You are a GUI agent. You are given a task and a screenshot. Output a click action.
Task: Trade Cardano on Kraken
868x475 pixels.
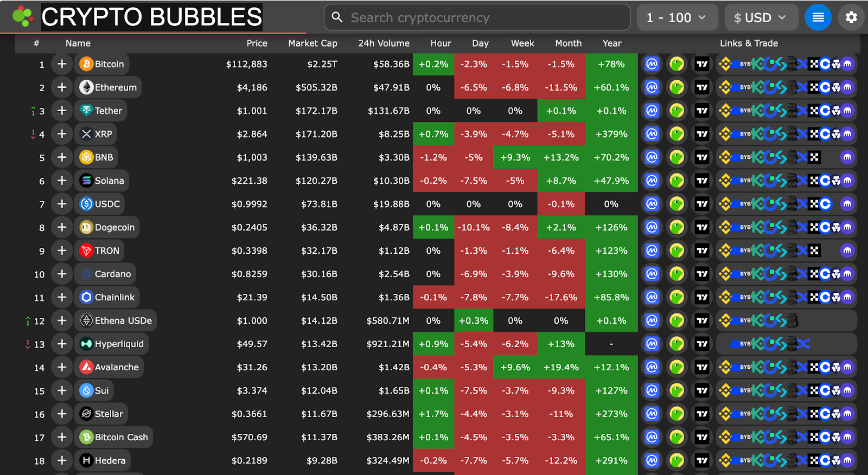pyautogui.click(x=847, y=274)
